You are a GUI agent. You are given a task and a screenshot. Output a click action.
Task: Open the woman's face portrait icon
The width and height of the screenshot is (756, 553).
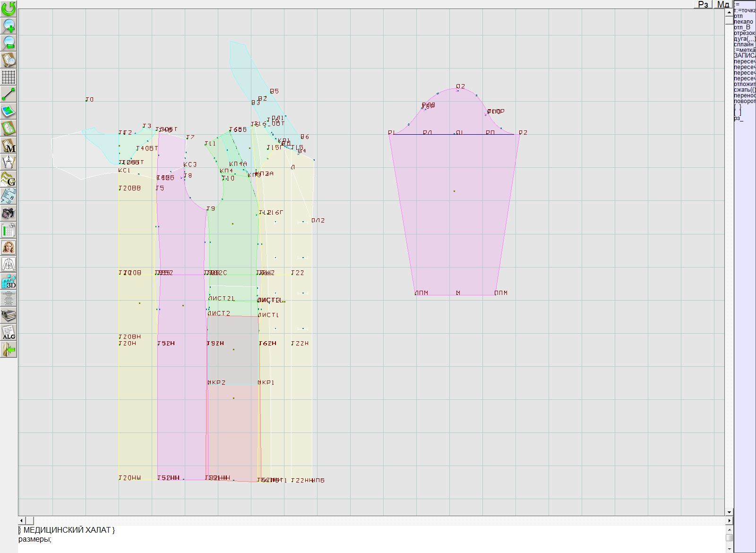coord(9,247)
